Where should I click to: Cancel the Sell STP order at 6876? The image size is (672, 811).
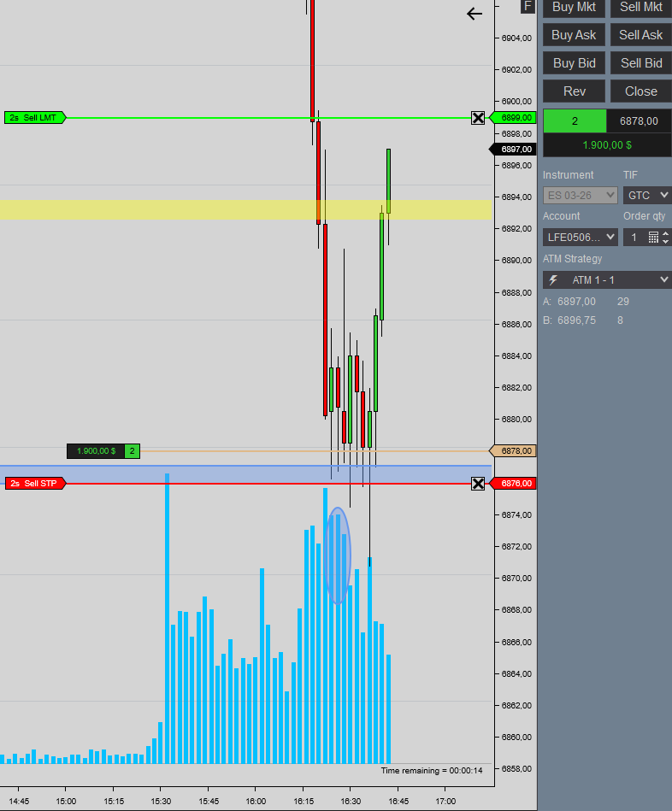478,484
